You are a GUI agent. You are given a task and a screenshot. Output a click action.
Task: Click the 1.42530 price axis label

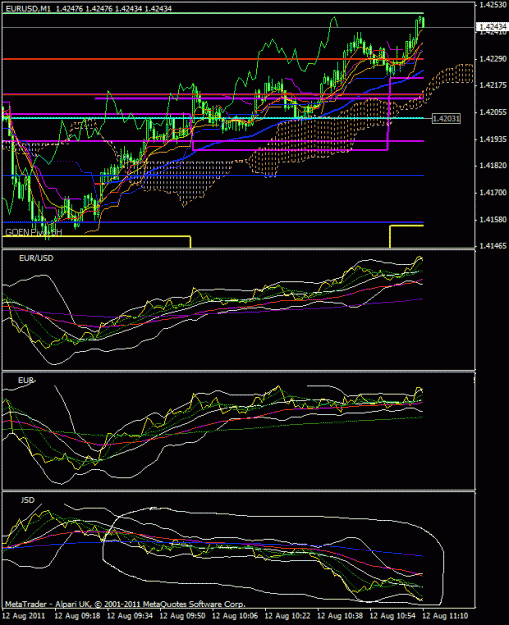[493, 5]
